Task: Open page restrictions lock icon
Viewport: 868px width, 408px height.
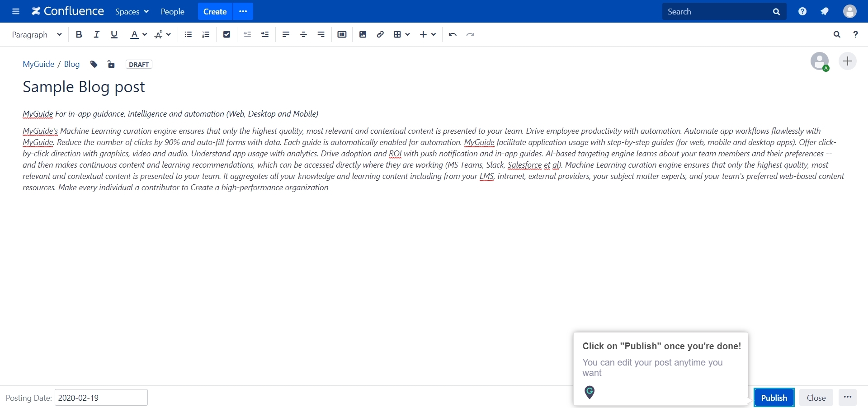Action: (111, 65)
